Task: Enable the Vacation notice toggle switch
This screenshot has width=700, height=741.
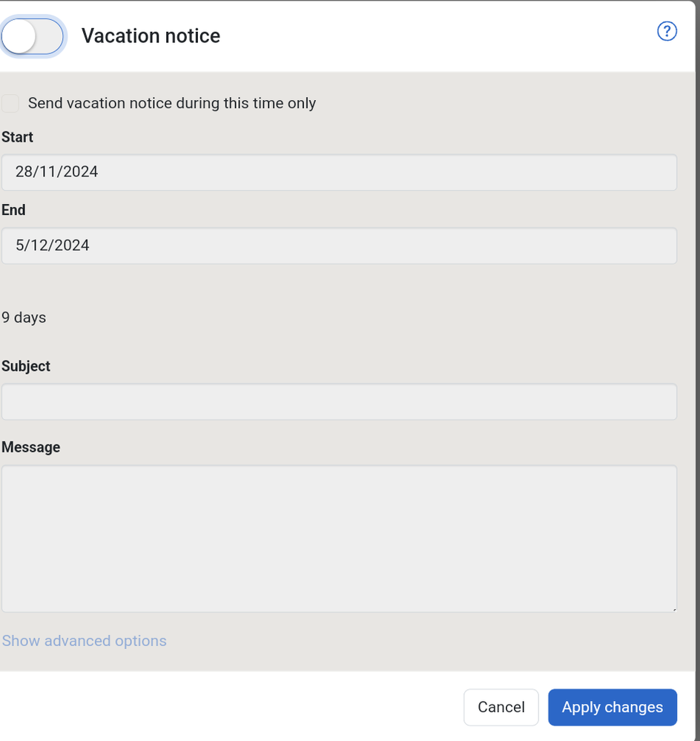Action: (x=33, y=36)
